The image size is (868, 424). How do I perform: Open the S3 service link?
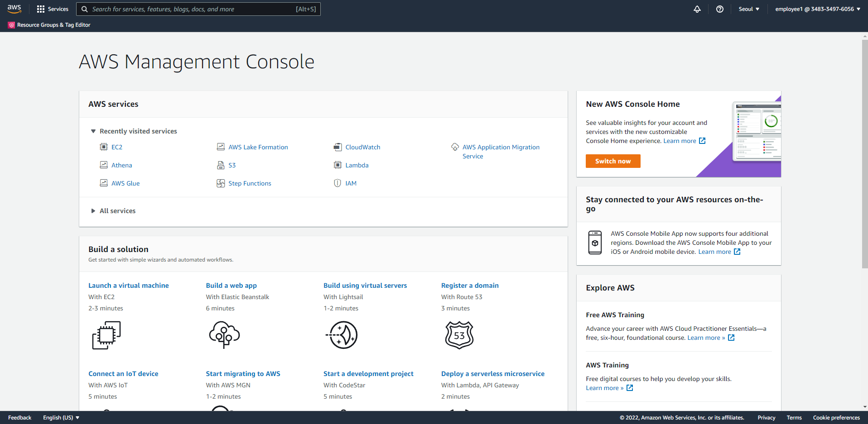[232, 165]
